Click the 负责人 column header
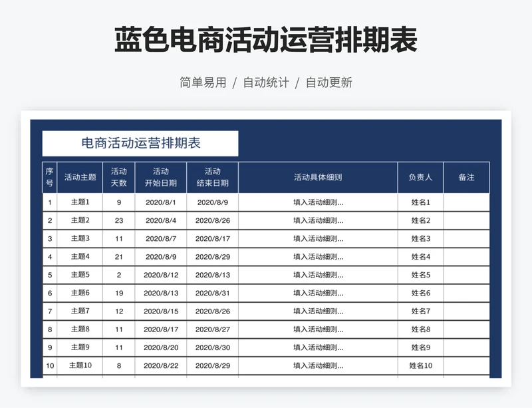 tap(420, 177)
